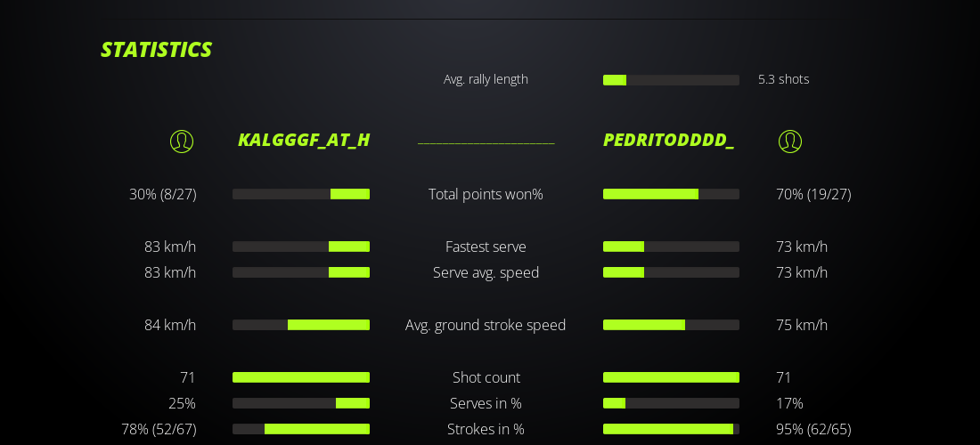980x445 pixels.
Task: Click the right Shot count bar
Action: (671, 377)
